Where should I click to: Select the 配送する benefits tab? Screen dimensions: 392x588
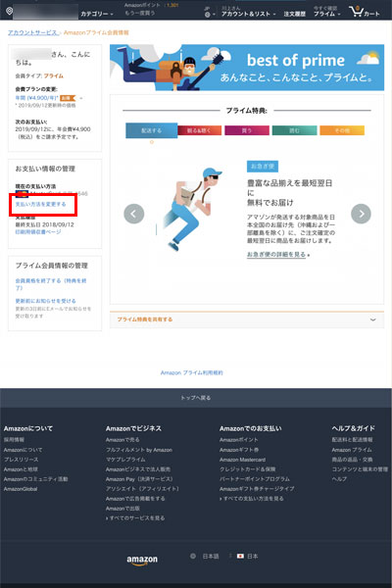point(152,130)
